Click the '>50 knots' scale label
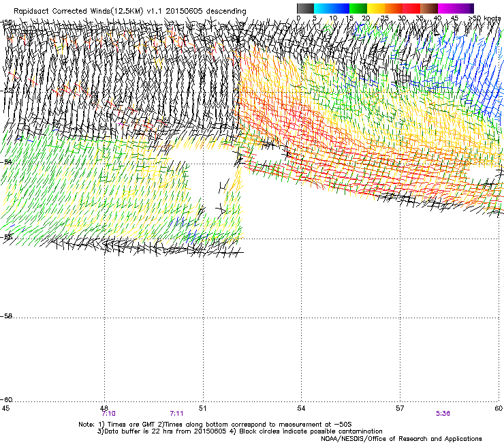The height and width of the screenshot is (443, 504). pos(484,18)
